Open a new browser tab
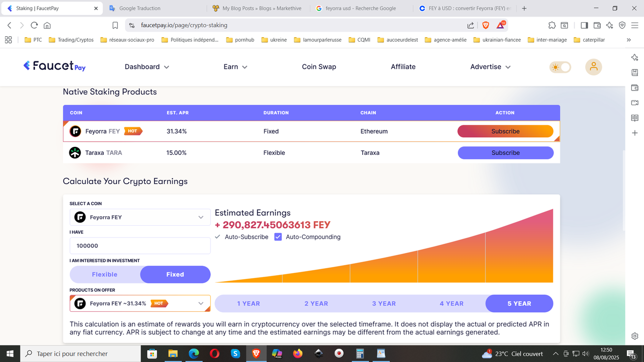 tap(524, 8)
